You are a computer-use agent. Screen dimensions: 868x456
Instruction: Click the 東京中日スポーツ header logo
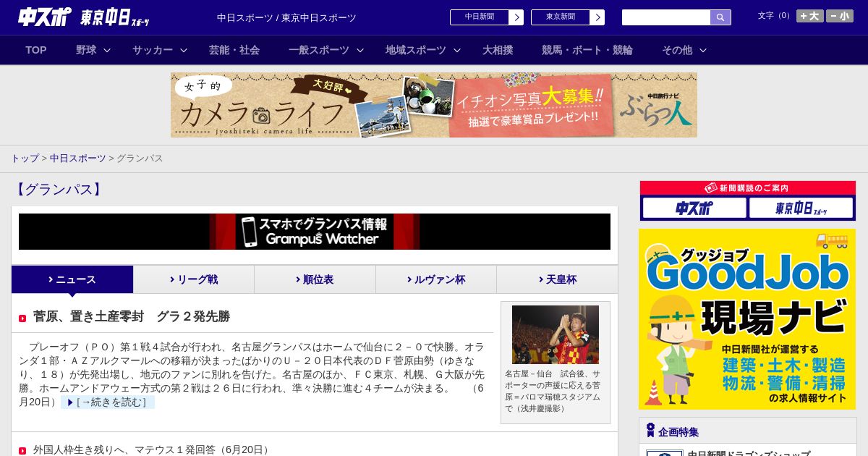(x=115, y=17)
